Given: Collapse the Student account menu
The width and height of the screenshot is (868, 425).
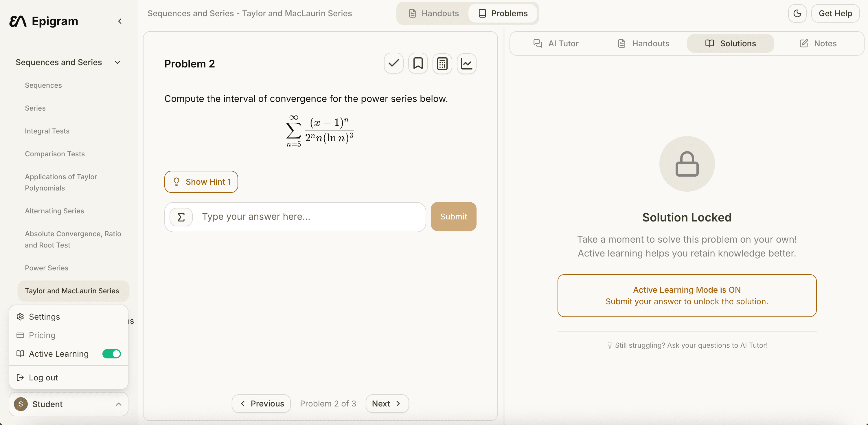Looking at the screenshot, I should point(118,404).
